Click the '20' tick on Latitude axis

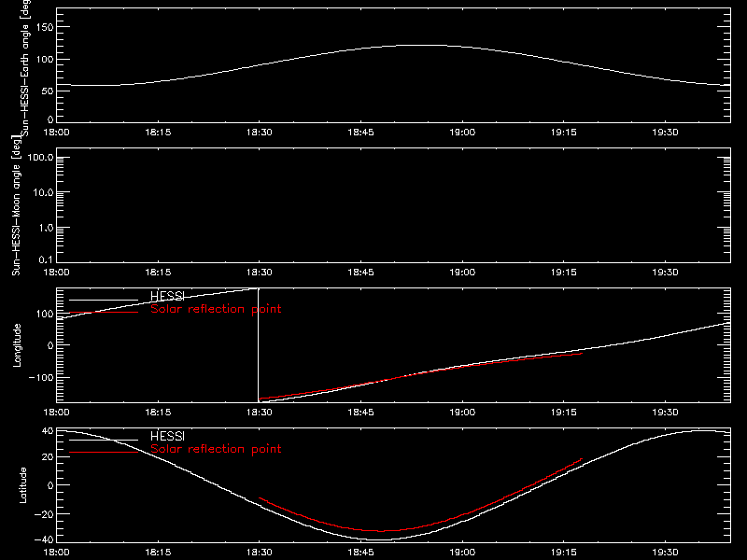coord(48,457)
